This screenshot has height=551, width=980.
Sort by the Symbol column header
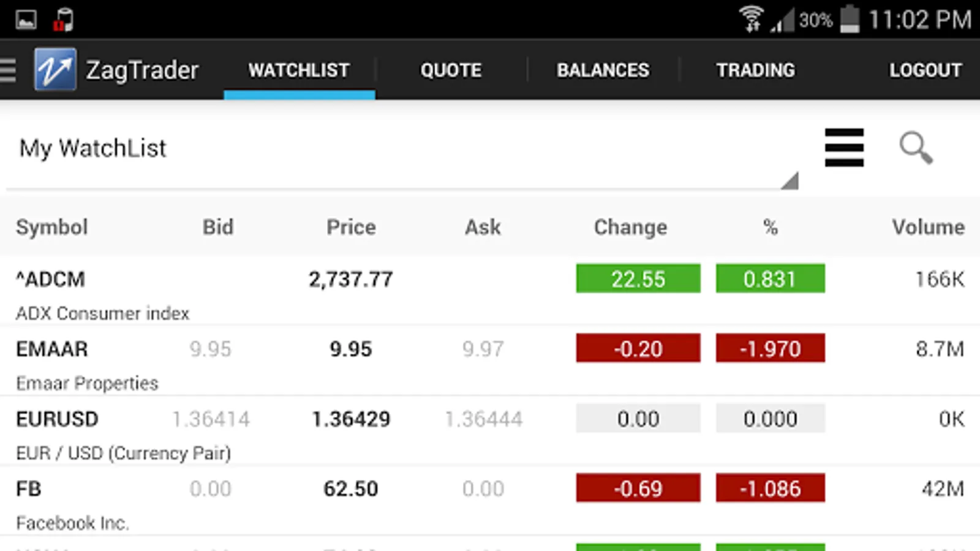point(52,227)
